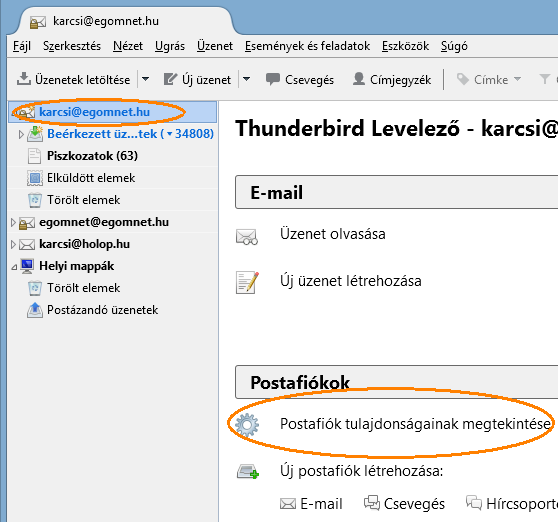558x522 pixels.
Task: Select the egomnet@egomnet.hu account
Action: [x=104, y=222]
